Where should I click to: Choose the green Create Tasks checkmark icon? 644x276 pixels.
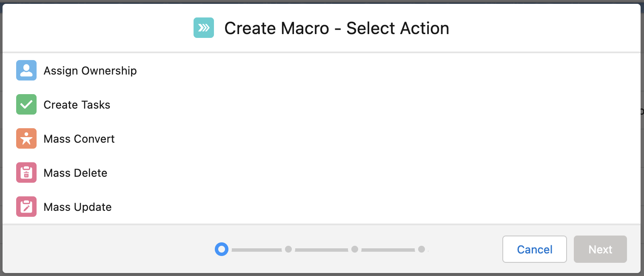(26, 104)
